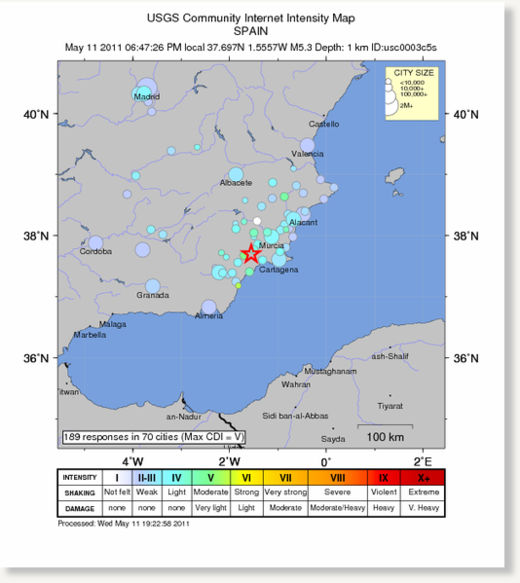Screen dimensions: 520x583
Task: Click the Alacant city label
Action: [303, 222]
